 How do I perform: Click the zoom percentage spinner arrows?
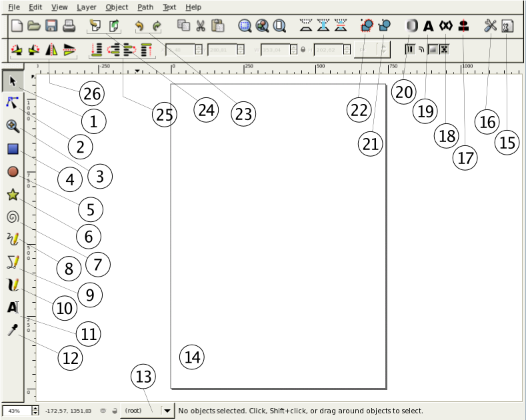tap(35, 411)
